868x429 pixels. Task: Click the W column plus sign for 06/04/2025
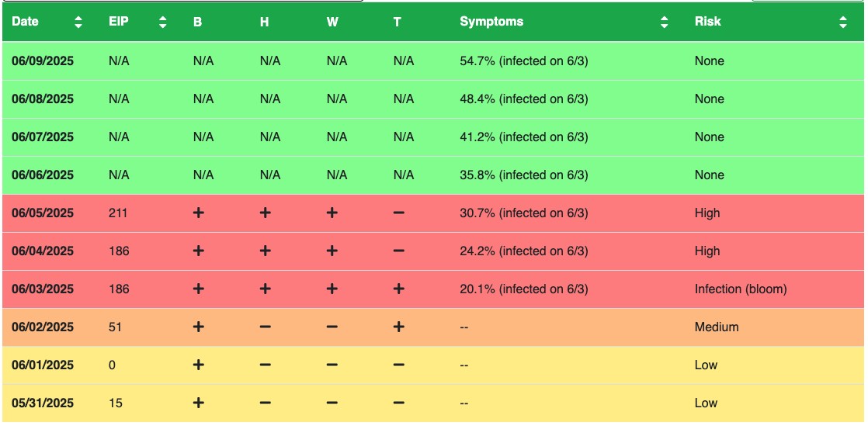(x=332, y=251)
